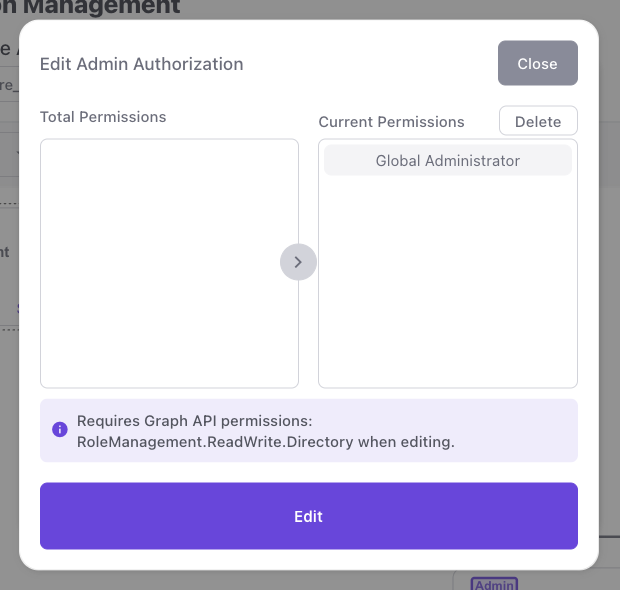The height and width of the screenshot is (590, 620).
Task: Click dimmed backdrop right of the dialog
Action: coord(609,300)
